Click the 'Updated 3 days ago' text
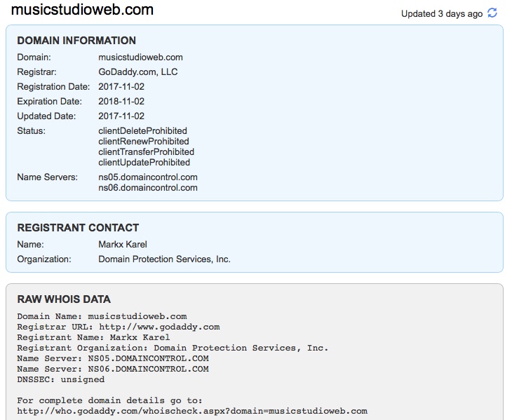The height and width of the screenshot is (420, 512). 442,14
